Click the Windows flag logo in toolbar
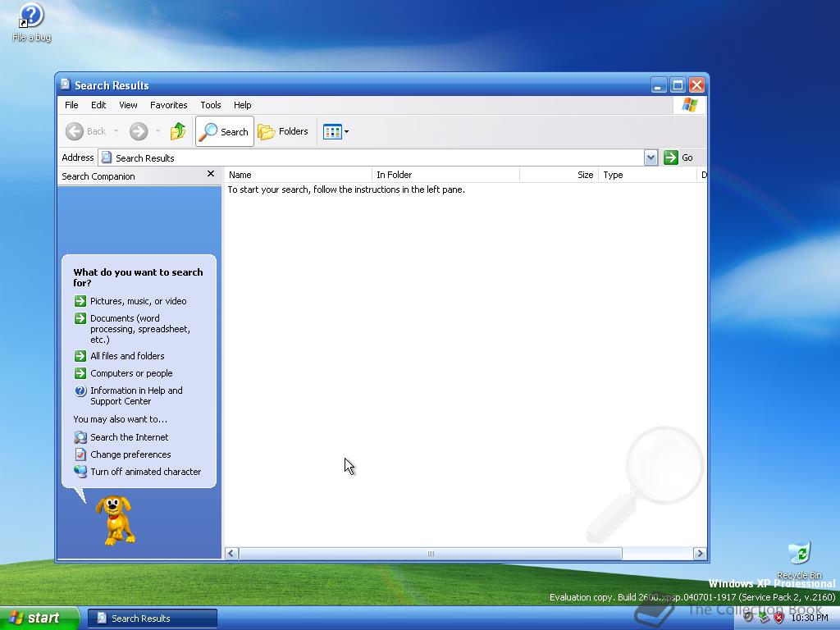The image size is (840, 630). tap(689, 105)
